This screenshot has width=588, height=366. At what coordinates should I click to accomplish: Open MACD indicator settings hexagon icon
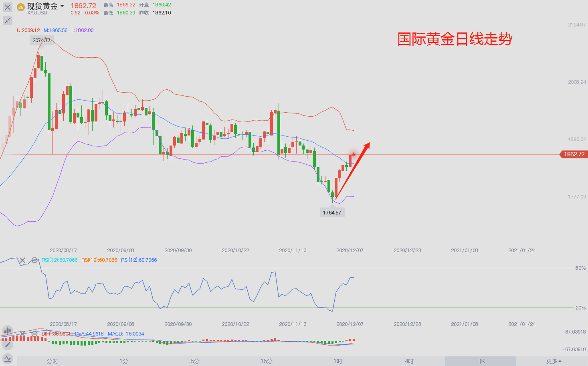click(34, 334)
